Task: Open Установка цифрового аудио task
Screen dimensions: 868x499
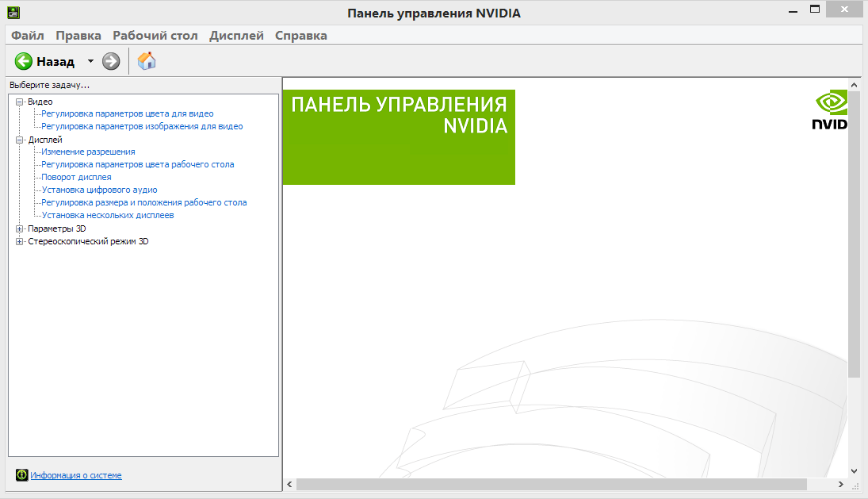Action: [99, 190]
